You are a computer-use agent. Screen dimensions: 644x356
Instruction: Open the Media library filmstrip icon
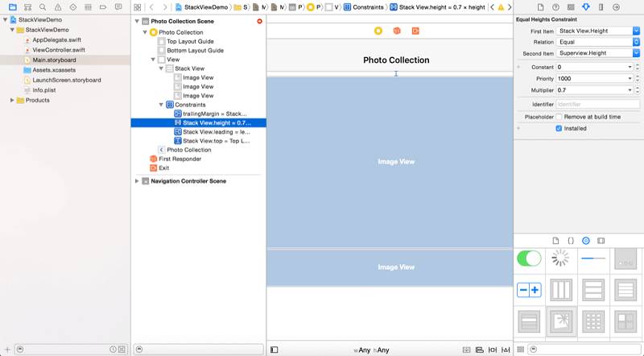click(601, 241)
